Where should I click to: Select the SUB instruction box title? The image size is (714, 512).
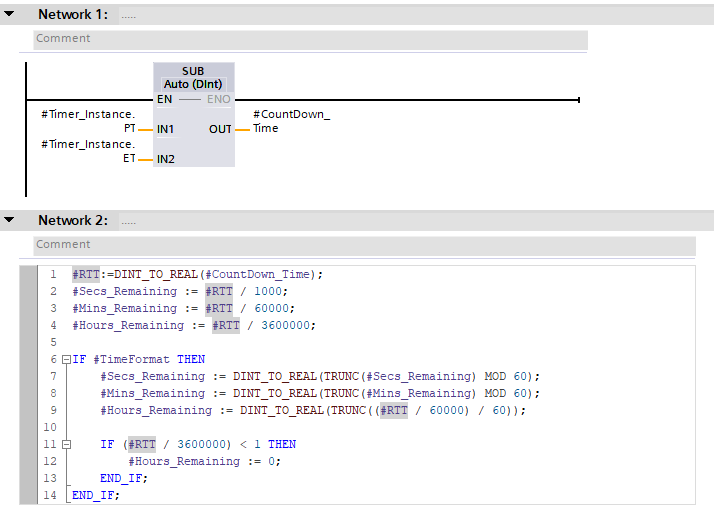click(194, 71)
